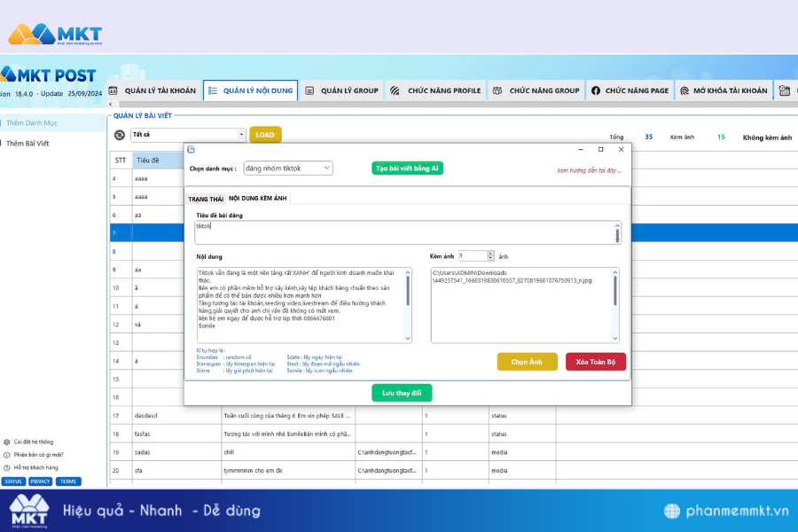
Task: Open the Mở Khóa Tài Khoản tab
Action: click(x=724, y=90)
